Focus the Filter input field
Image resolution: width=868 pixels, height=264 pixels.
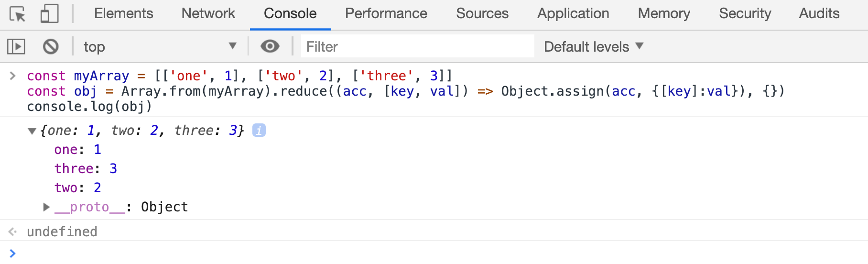[418, 46]
